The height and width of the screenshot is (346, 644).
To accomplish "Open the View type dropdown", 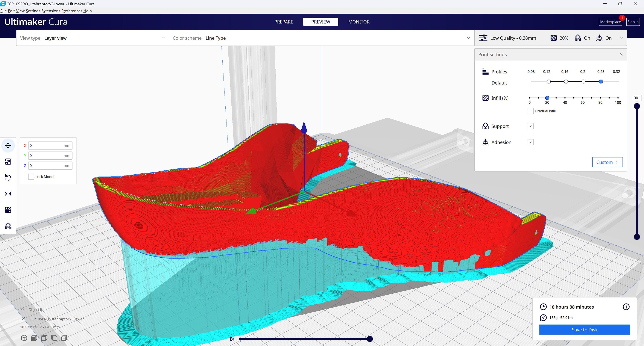I will click(93, 38).
